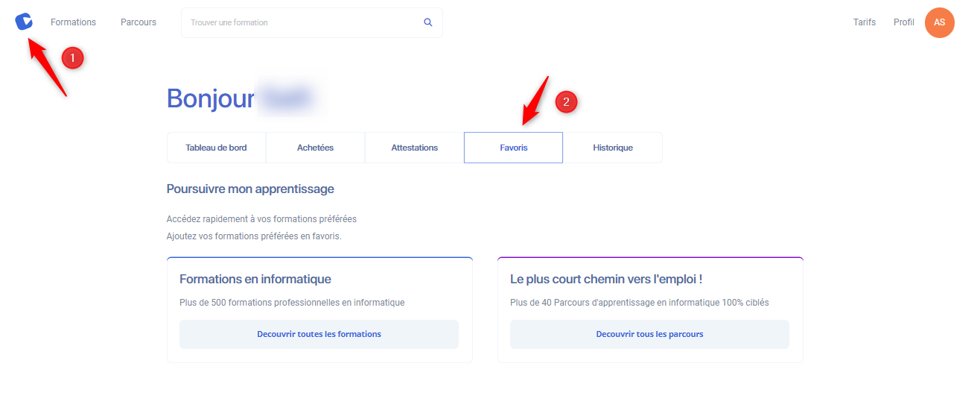Open the Attestations tab
The width and height of the screenshot is (980, 416).
click(415, 148)
